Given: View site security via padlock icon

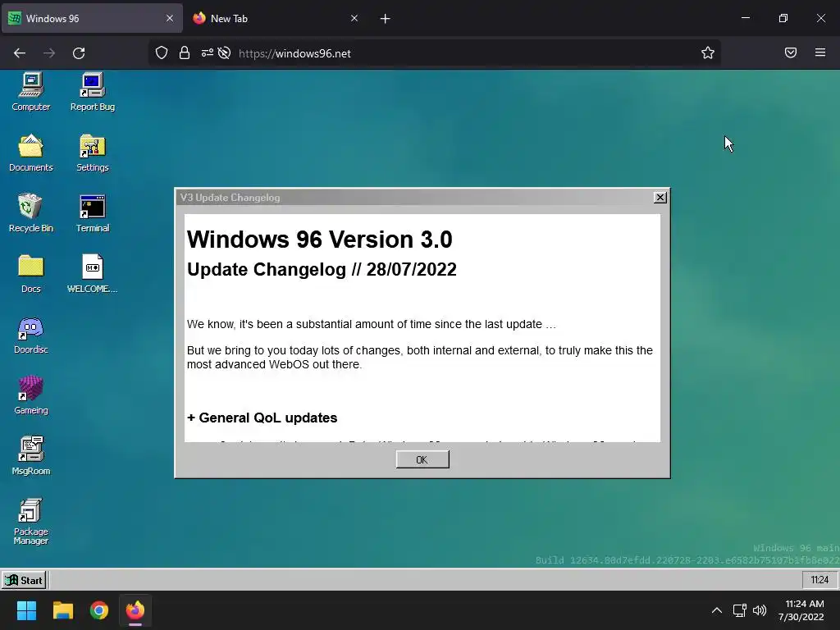Looking at the screenshot, I should tap(185, 53).
